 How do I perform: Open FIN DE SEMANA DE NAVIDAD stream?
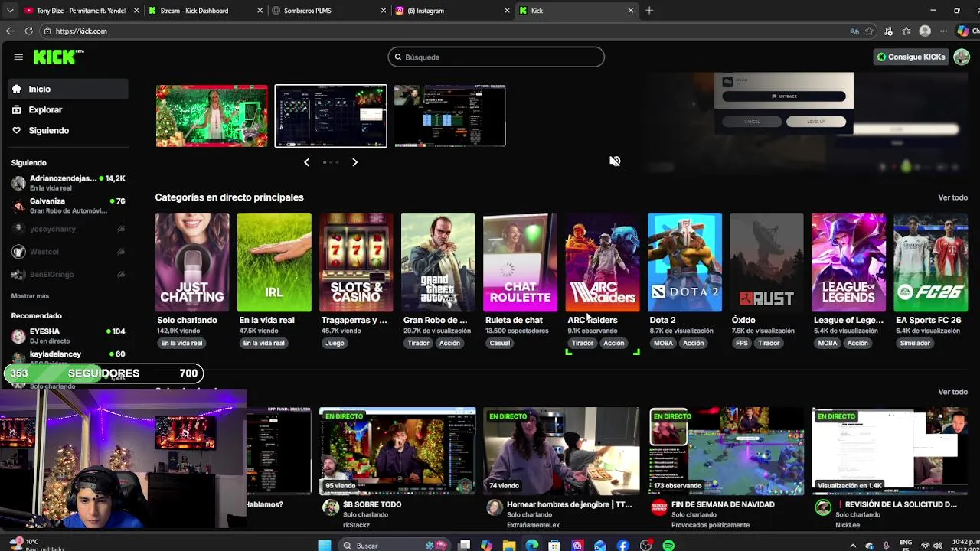(726, 451)
